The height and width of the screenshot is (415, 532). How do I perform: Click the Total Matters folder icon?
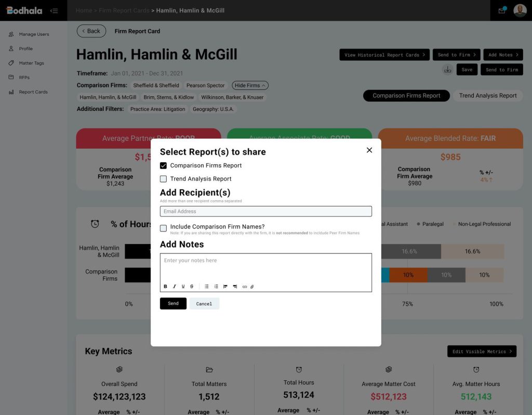click(x=209, y=369)
